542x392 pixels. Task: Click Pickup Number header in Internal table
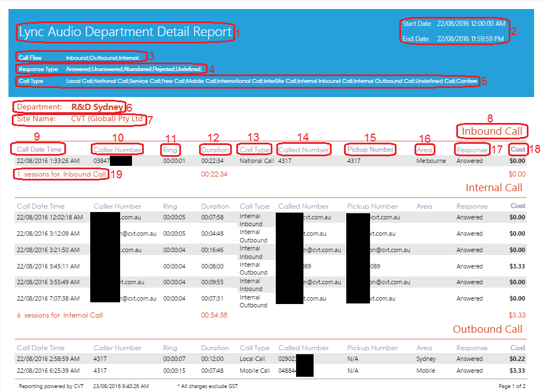click(372, 206)
